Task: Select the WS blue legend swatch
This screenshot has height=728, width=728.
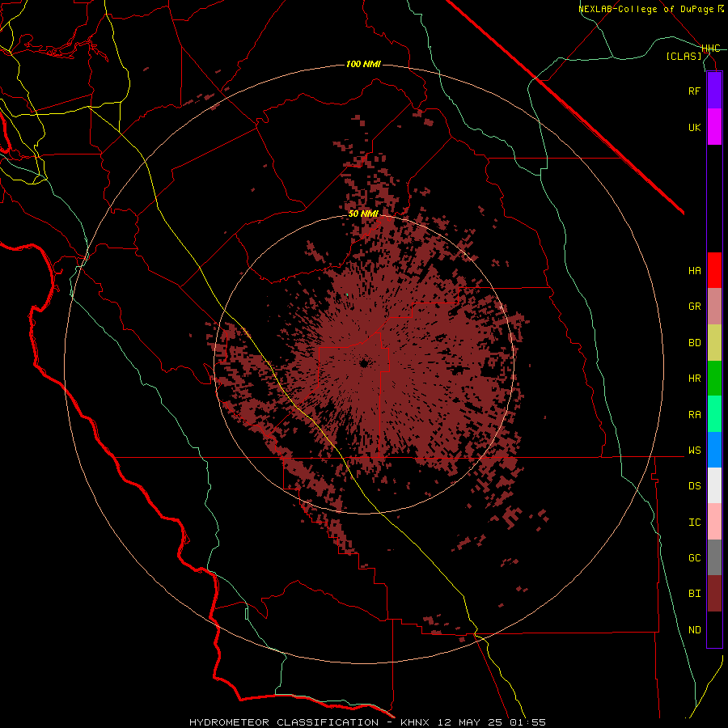Action: click(714, 450)
